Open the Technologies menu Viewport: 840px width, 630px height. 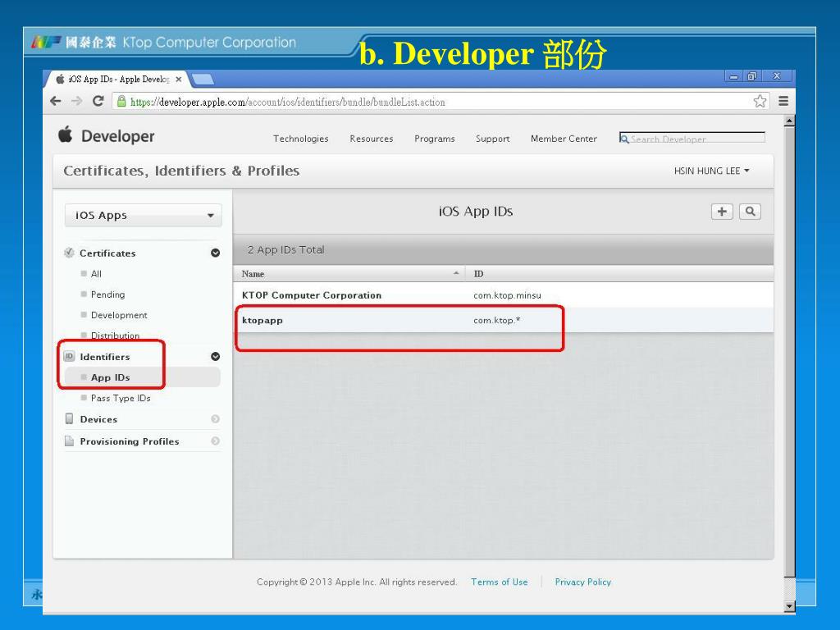[300, 139]
